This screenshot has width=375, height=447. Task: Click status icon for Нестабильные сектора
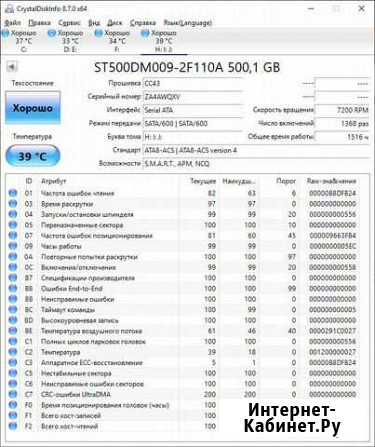[13, 373]
